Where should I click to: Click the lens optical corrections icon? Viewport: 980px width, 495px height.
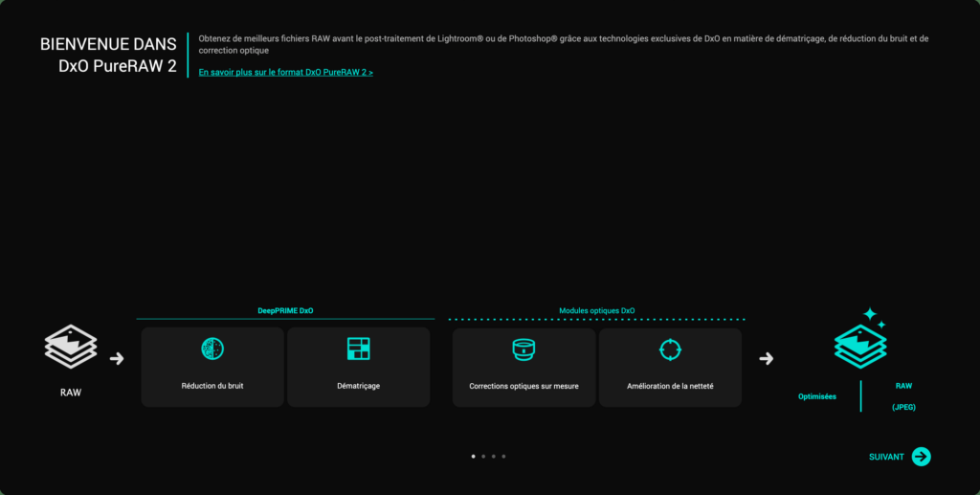coord(523,349)
